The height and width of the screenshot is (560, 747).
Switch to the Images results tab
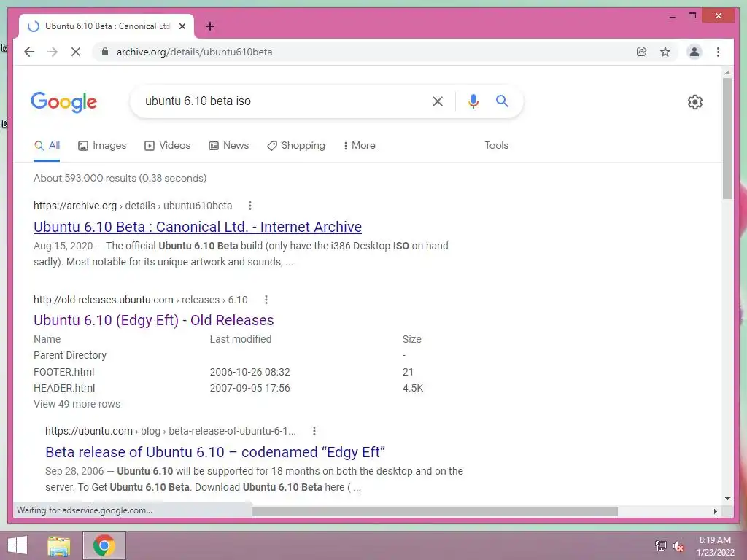(x=102, y=146)
